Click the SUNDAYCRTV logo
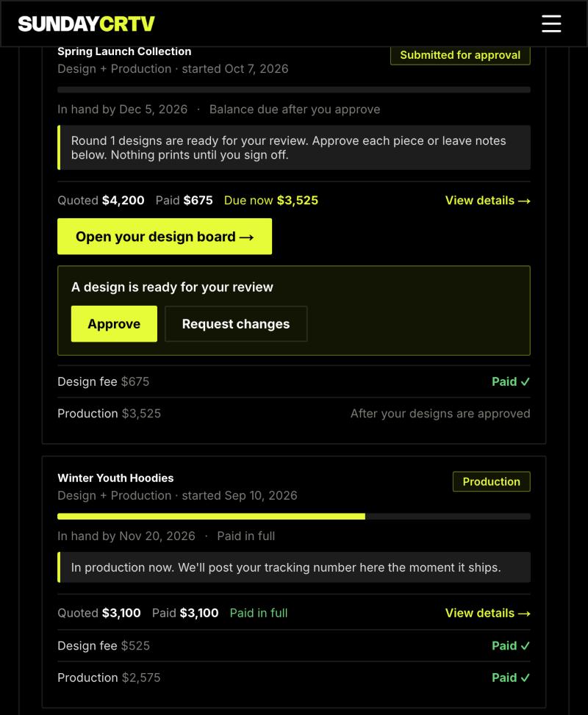 coord(86,24)
